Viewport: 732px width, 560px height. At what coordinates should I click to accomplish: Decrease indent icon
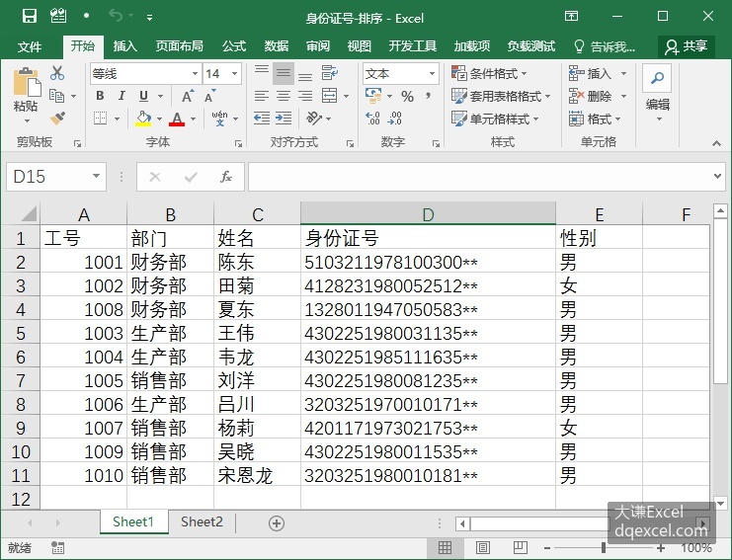[x=262, y=119]
